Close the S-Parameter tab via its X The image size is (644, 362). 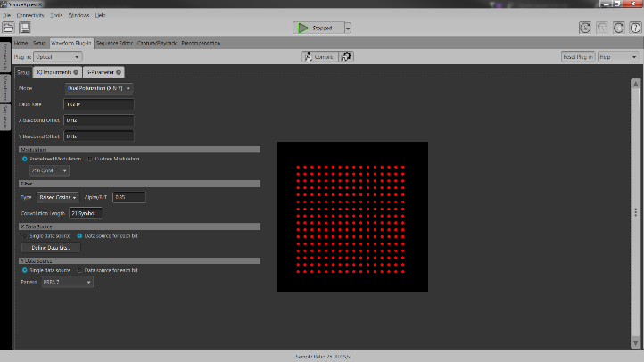pyautogui.click(x=120, y=71)
